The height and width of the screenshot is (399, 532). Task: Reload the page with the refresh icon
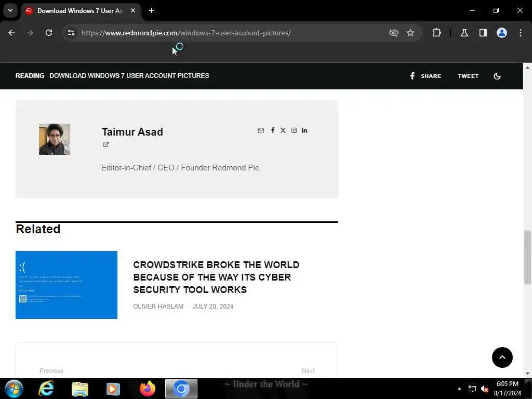click(49, 33)
